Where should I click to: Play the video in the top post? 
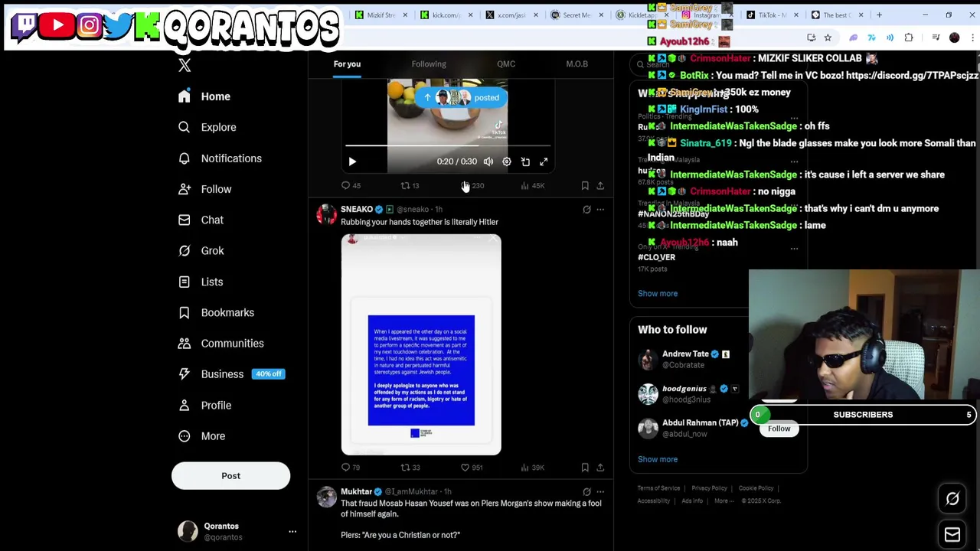coord(352,161)
